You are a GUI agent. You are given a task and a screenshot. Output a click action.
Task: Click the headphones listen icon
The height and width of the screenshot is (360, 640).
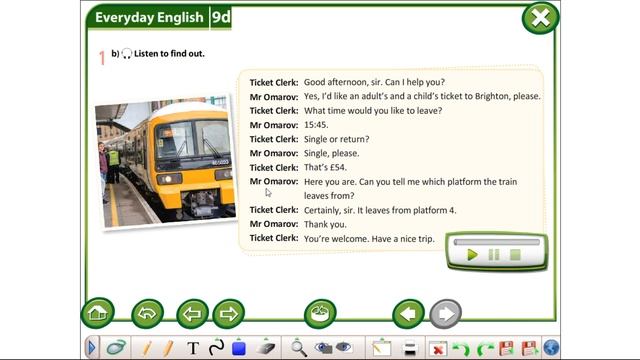(x=127, y=53)
